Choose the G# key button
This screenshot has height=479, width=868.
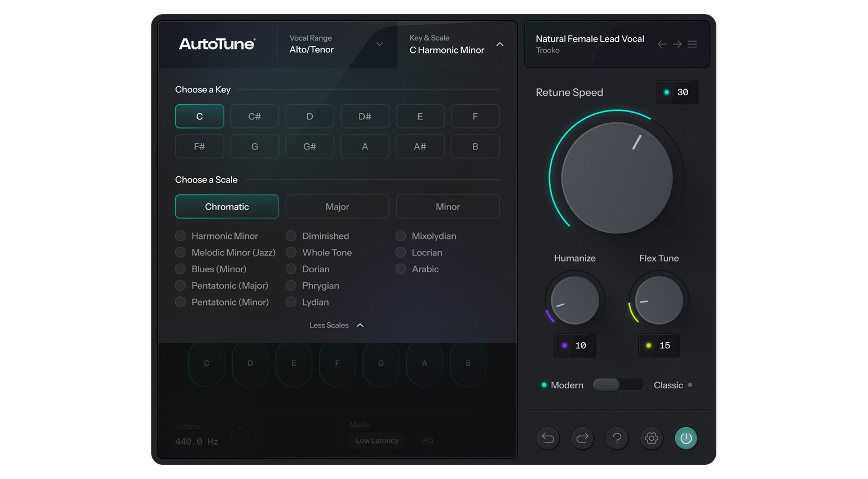pos(309,147)
